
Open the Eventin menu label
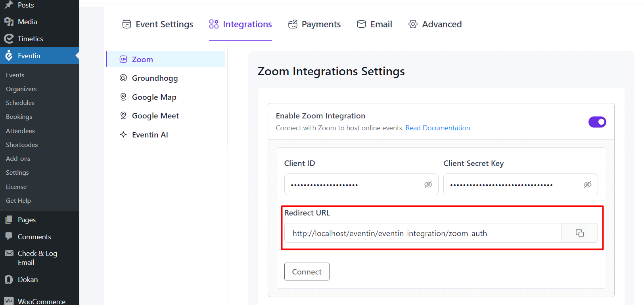(x=29, y=56)
